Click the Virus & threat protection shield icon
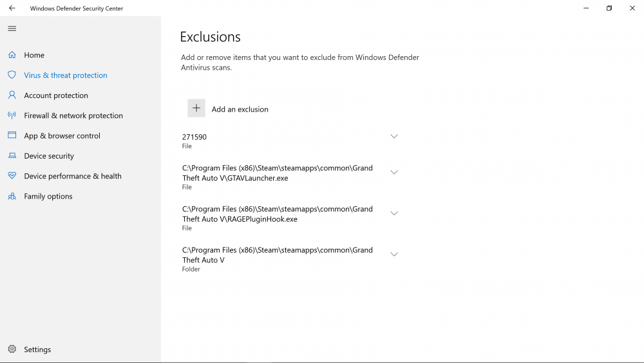The height and width of the screenshot is (363, 644). [x=12, y=75]
